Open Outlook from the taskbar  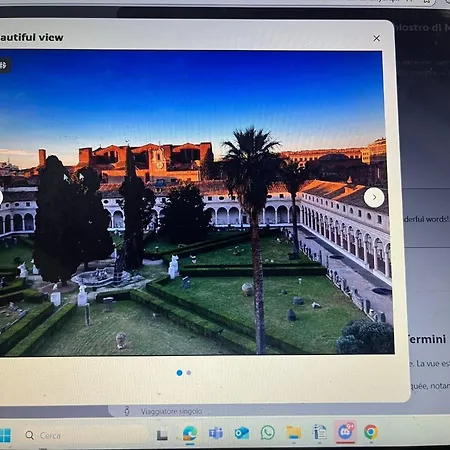(x=242, y=433)
